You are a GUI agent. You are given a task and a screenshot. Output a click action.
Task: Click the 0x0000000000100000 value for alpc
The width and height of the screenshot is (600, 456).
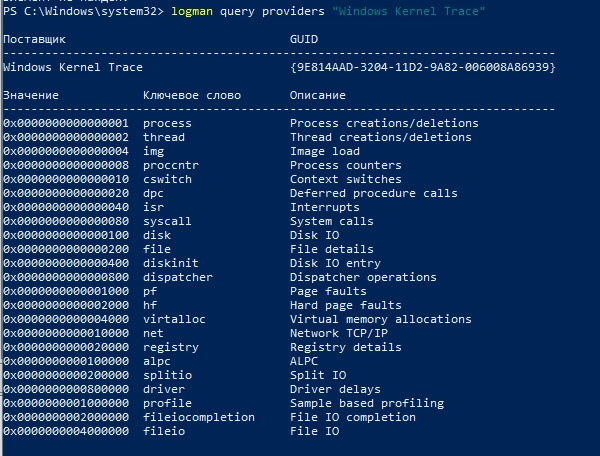coord(66,361)
